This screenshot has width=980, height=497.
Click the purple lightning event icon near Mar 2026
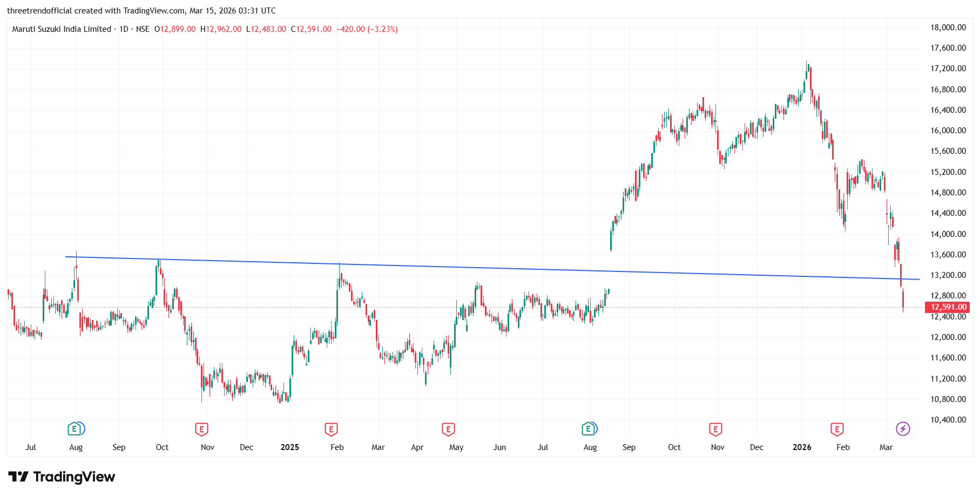pos(903,429)
